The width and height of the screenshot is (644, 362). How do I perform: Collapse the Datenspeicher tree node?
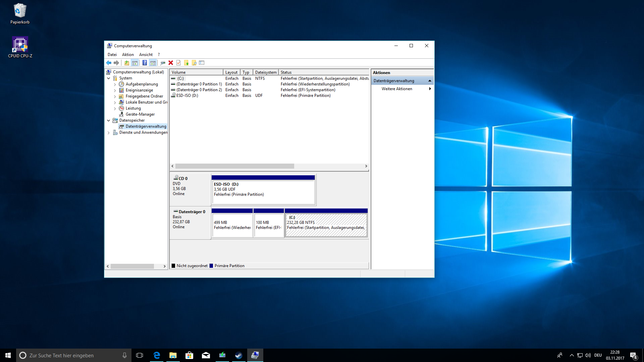point(108,120)
